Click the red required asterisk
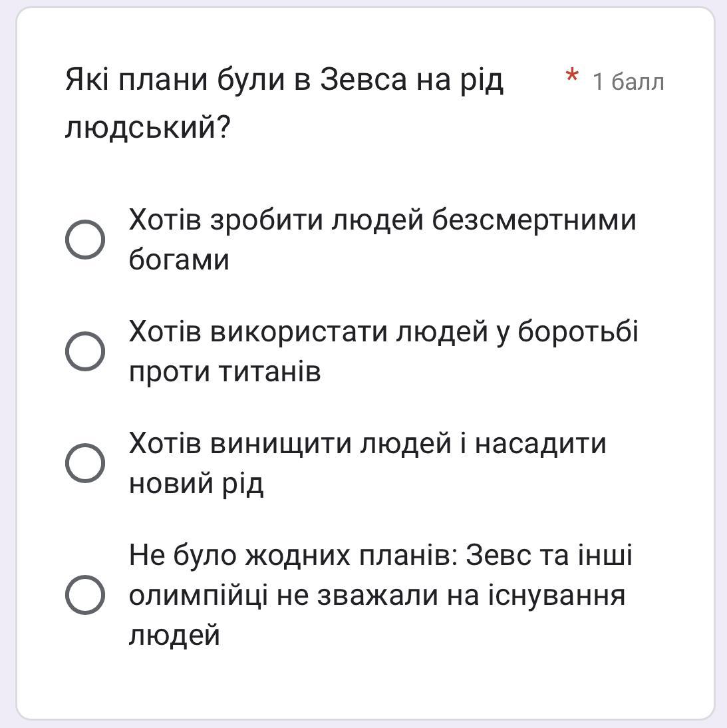727x728 pixels. tap(572, 76)
